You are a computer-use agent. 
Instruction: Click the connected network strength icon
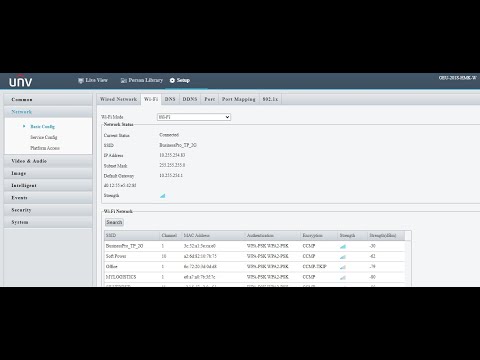click(x=163, y=196)
